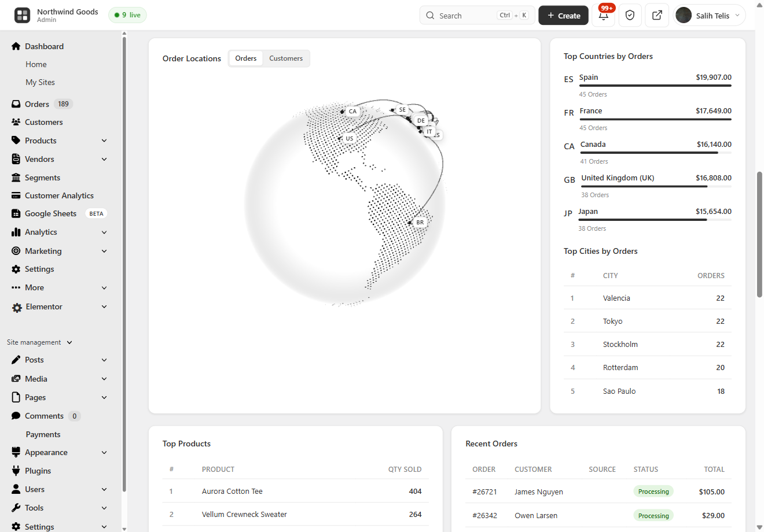This screenshot has height=532, width=764.
Task: Click the Media images icon
Action: pyautogui.click(x=16, y=379)
